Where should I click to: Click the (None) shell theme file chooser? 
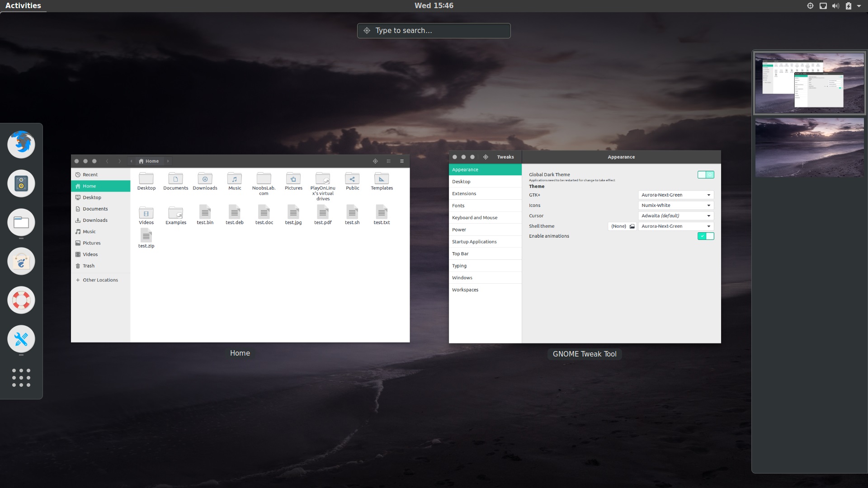point(622,226)
